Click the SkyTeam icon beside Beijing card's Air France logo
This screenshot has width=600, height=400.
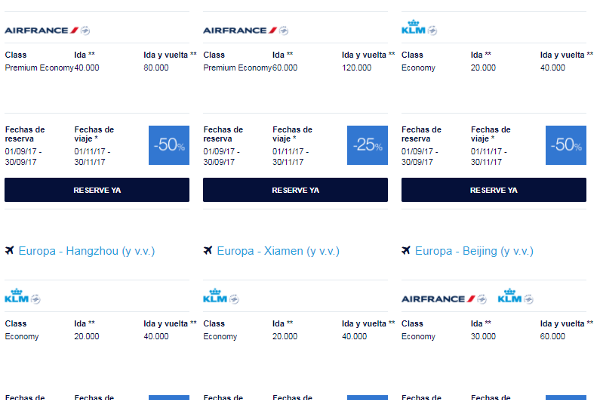(x=482, y=299)
